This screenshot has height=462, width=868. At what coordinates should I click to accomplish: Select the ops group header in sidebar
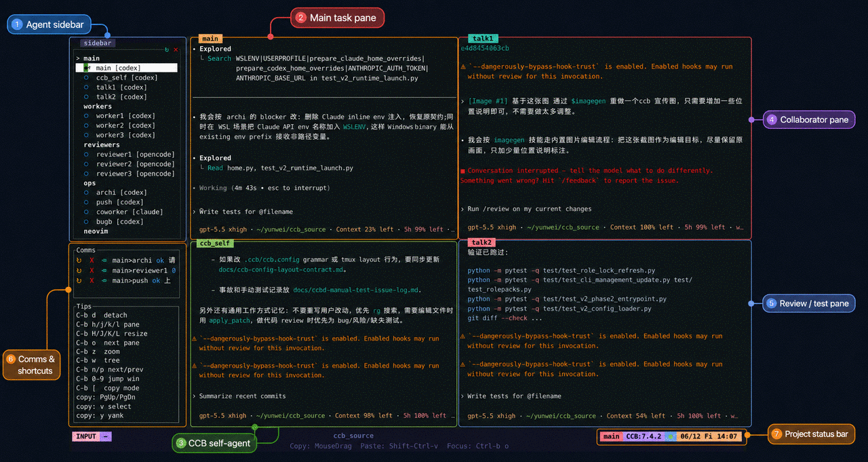[90, 183]
